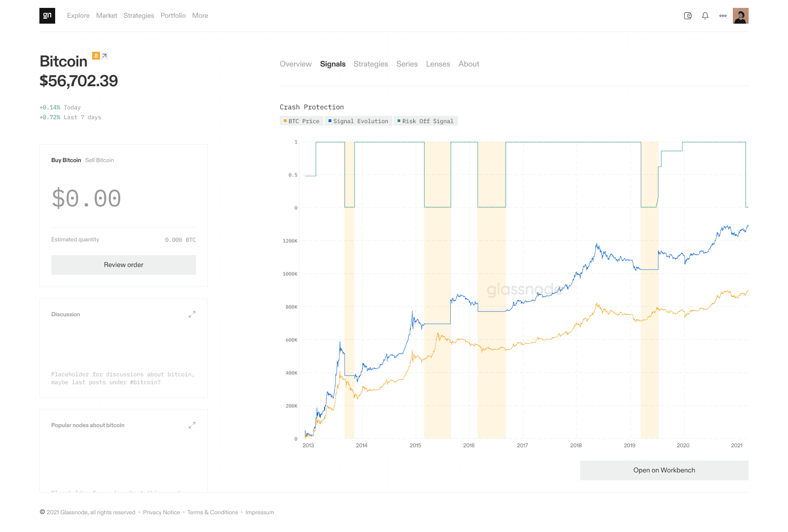Select the Sell Bitcoin option
Viewport: 788px width, 532px height.
click(x=99, y=160)
